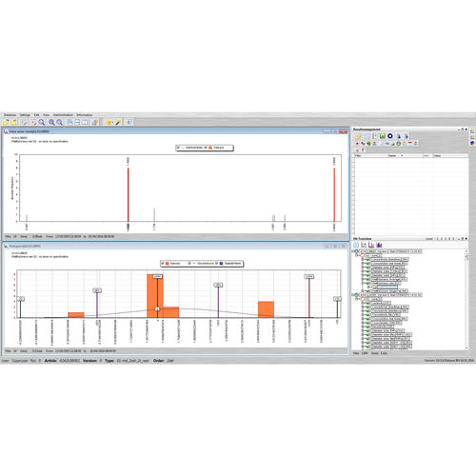Click "Order:" label in the status bar
Screen dimensions: 476x476
coord(159,361)
